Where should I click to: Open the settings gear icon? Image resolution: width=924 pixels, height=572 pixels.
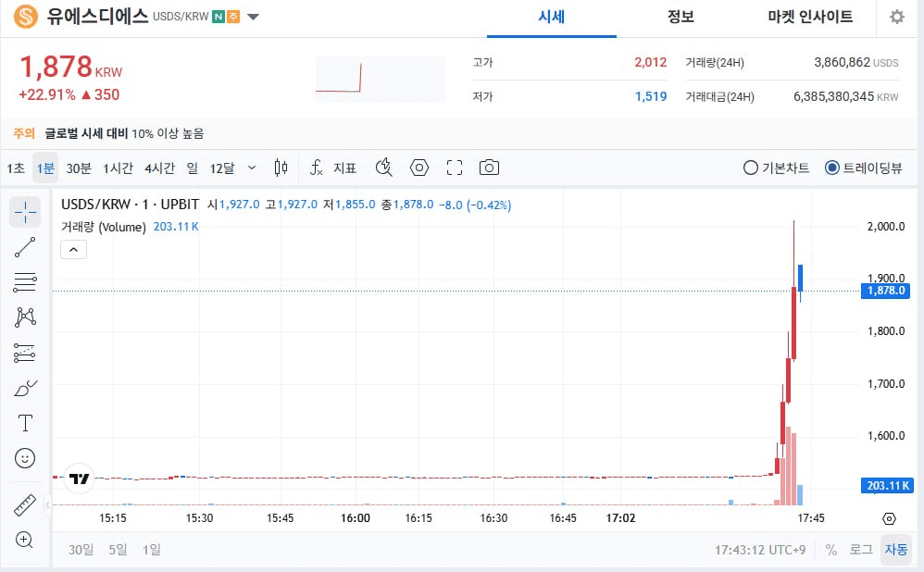[x=896, y=18]
